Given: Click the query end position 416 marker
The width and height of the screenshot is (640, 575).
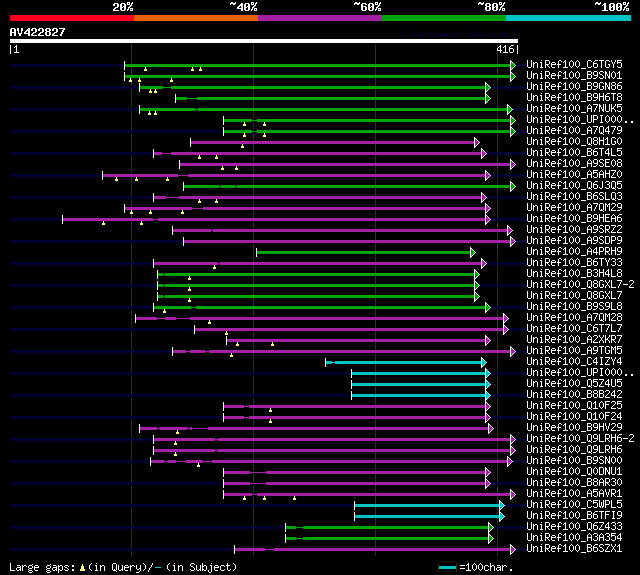Looking at the screenshot, I should (507, 49).
